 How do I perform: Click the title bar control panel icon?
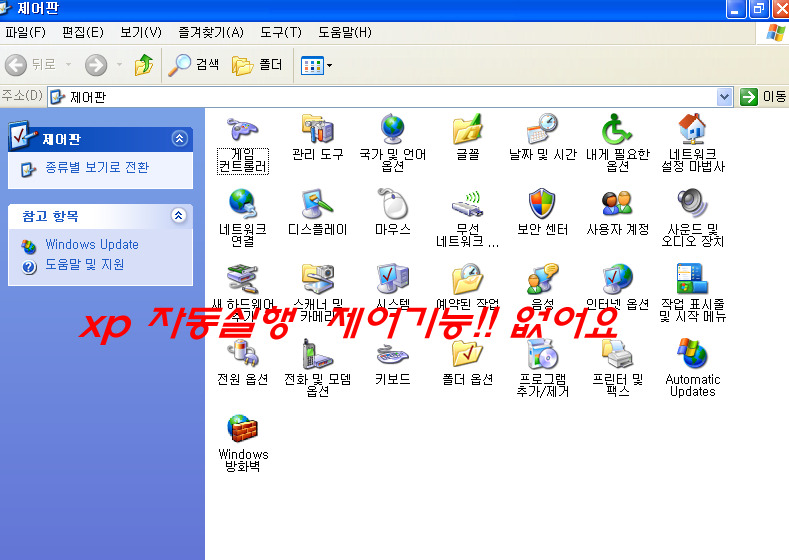coord(5,8)
